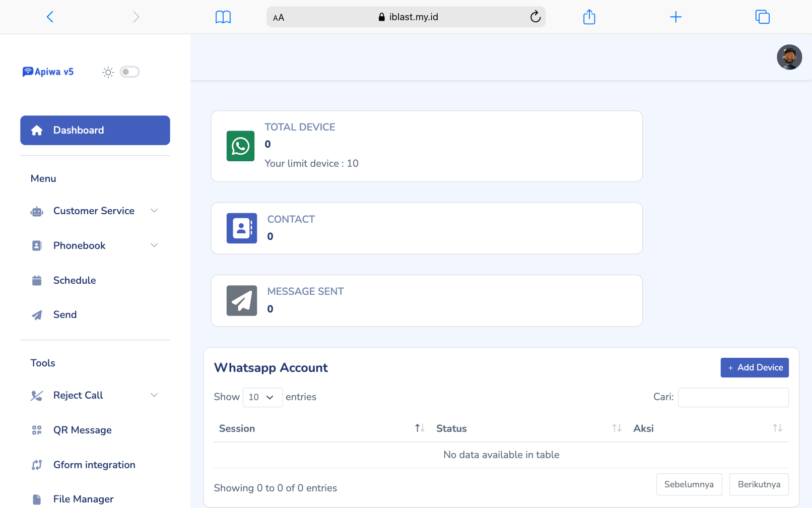812x508 pixels.
Task: Click the paper plane Message Sent icon
Action: (x=241, y=301)
